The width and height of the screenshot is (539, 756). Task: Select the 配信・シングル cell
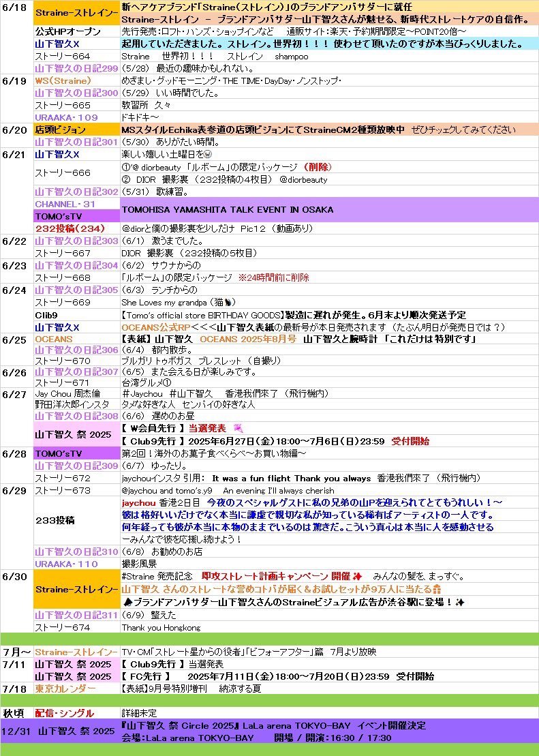[x=76, y=714]
